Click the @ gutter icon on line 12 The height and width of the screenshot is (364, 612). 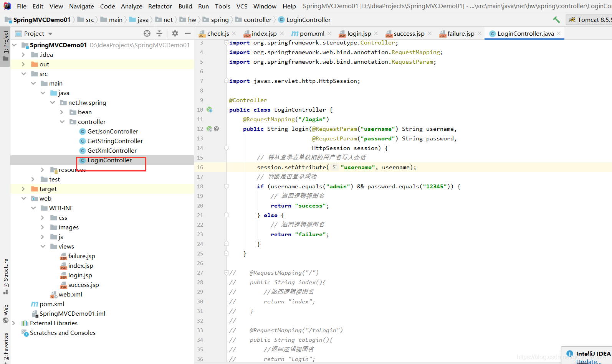(x=217, y=129)
